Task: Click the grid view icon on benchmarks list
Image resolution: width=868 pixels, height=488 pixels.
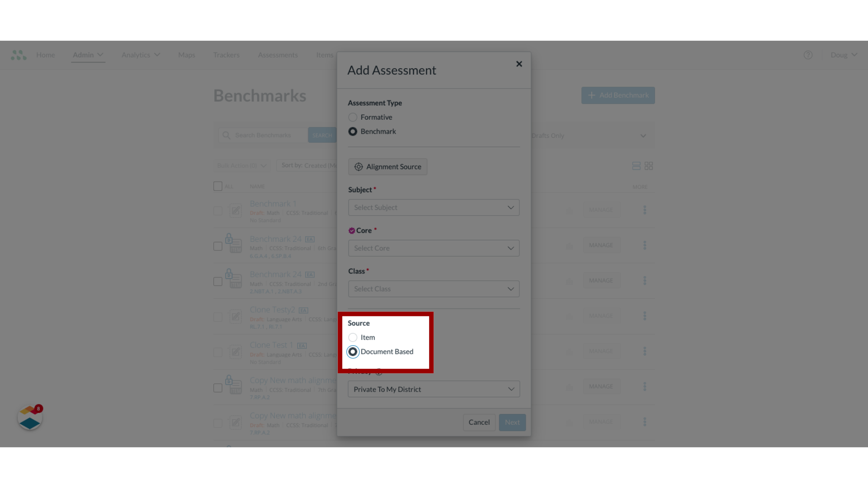Action: pos(649,166)
